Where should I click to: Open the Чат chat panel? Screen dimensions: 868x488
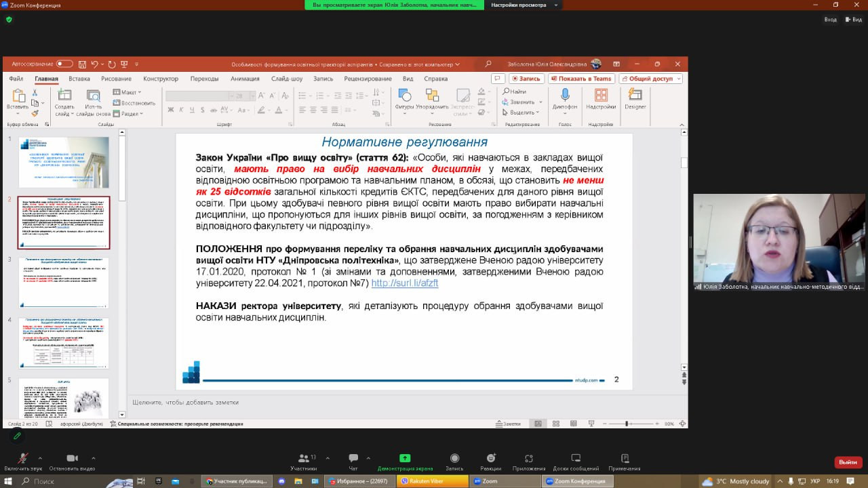(x=353, y=459)
